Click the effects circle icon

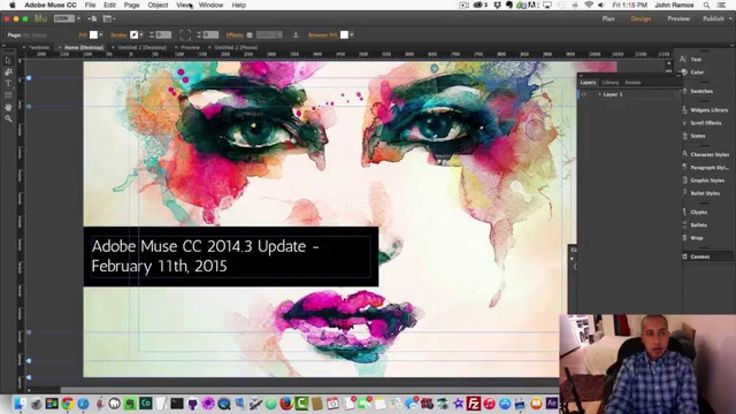249,35
